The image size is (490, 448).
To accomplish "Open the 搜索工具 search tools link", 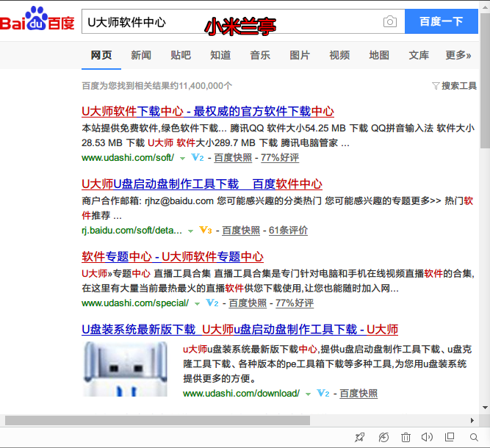I will tap(458, 86).
